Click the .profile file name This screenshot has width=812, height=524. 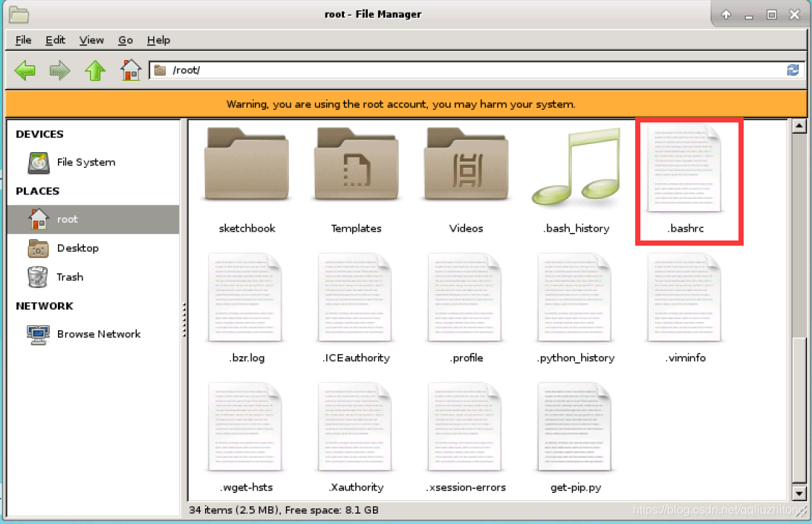466,358
